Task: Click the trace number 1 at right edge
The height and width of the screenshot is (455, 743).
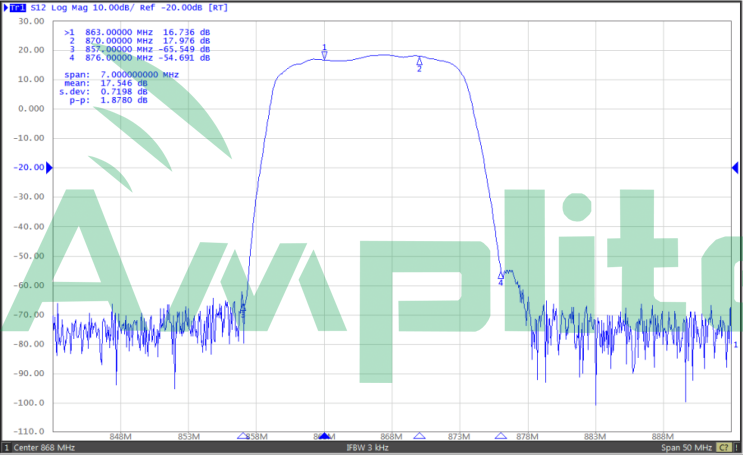Action: (x=736, y=345)
